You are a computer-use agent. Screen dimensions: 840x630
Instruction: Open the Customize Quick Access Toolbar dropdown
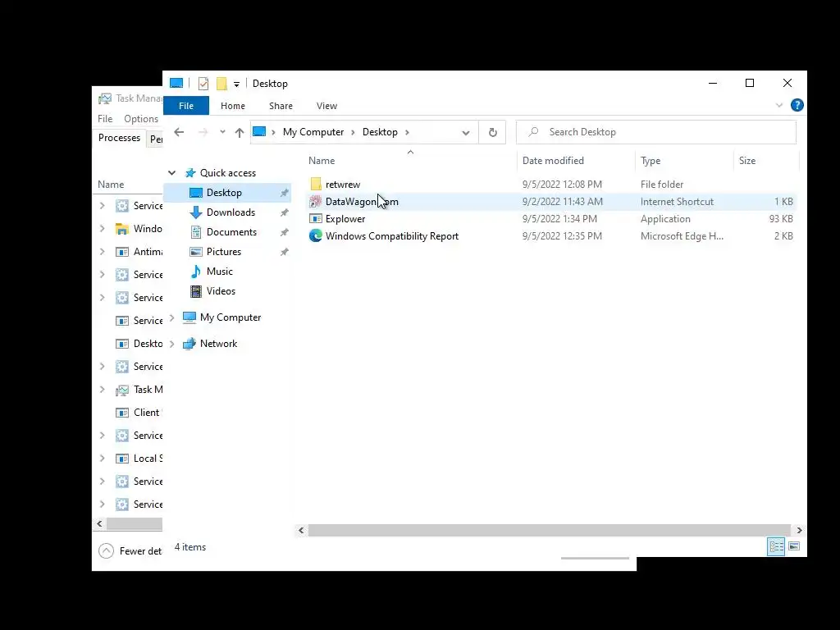pos(236,84)
